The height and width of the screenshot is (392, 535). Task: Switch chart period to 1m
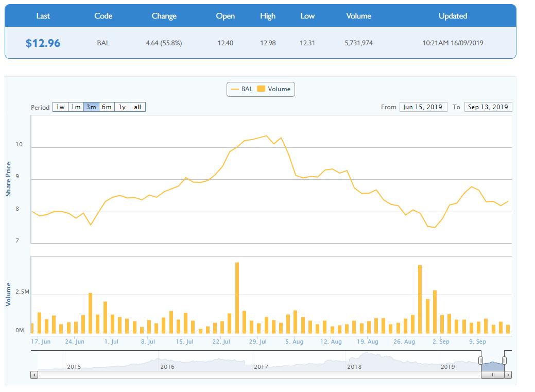76,107
